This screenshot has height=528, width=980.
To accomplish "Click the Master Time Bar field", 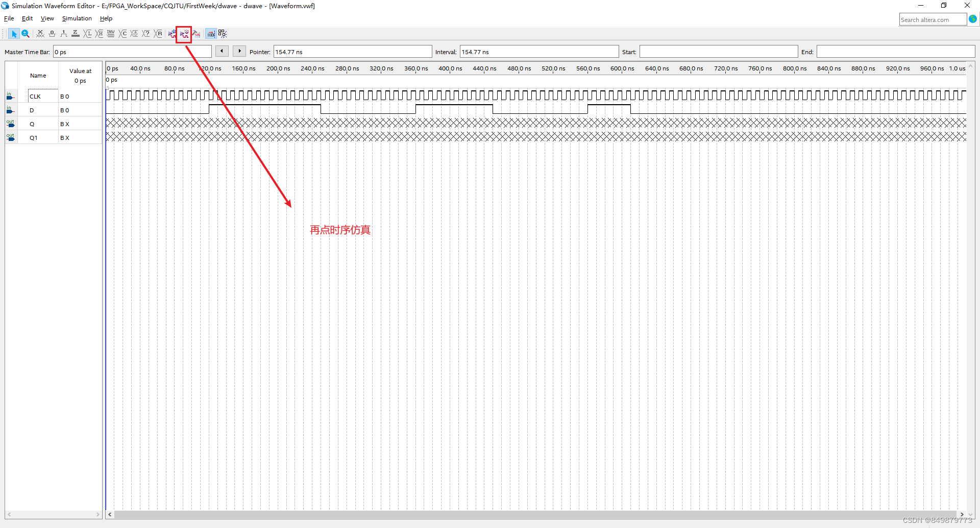I will tap(132, 52).
